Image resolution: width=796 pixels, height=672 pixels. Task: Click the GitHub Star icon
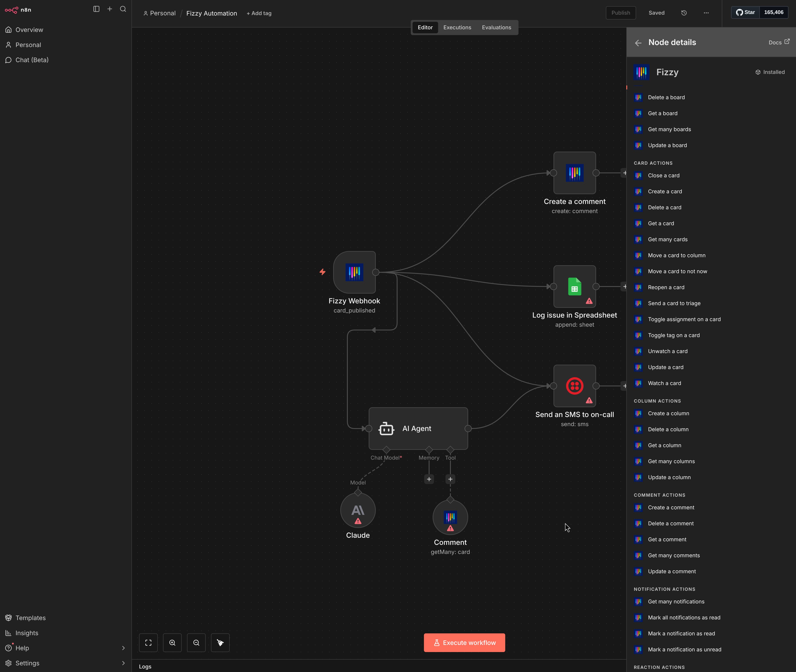tap(740, 12)
